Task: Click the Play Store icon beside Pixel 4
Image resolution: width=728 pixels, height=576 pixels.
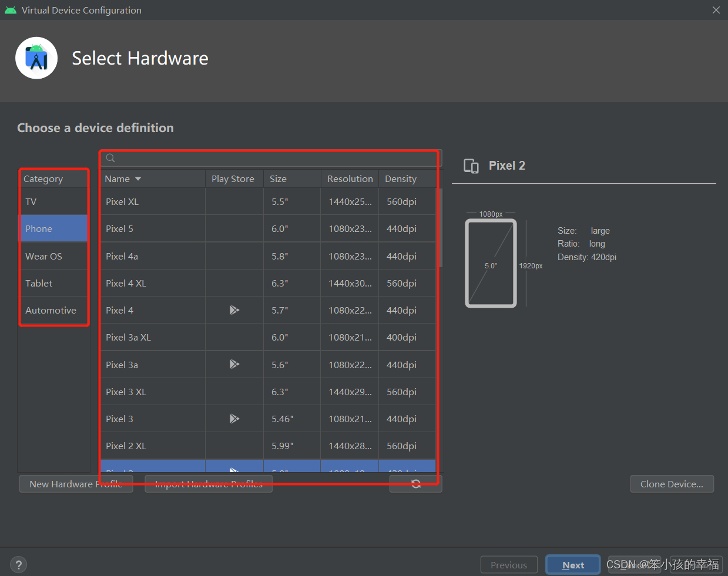Action: (x=233, y=309)
